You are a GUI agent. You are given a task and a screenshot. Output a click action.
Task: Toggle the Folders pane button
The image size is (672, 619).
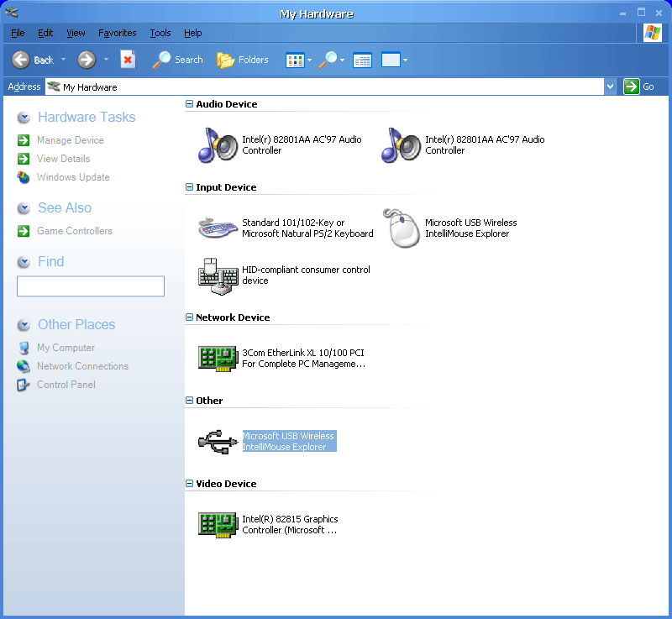point(243,60)
